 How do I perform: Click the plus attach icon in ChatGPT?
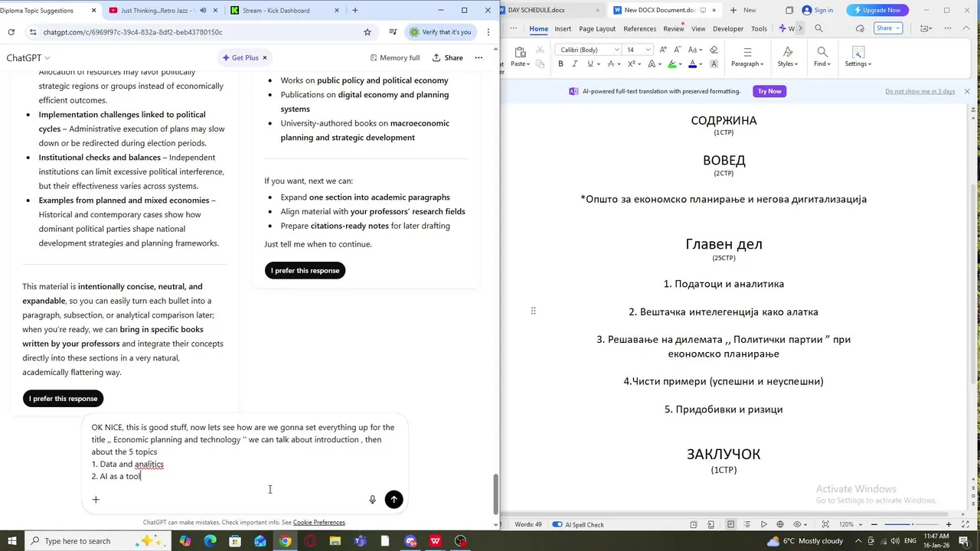96,499
